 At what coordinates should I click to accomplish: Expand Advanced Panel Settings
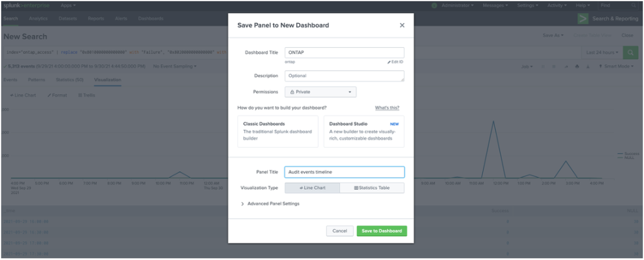click(x=270, y=204)
